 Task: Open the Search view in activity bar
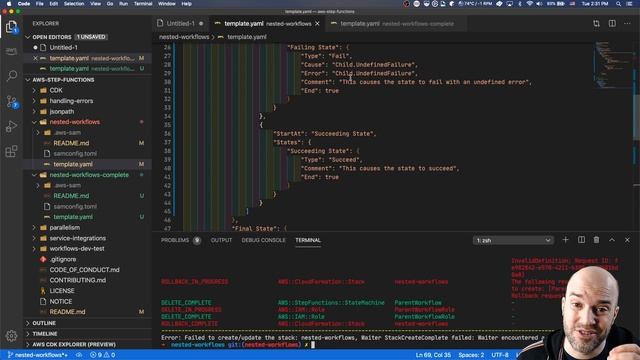coord(11,76)
